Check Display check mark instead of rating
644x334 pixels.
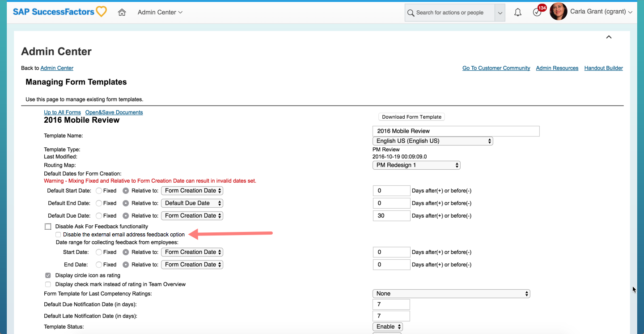pos(48,284)
